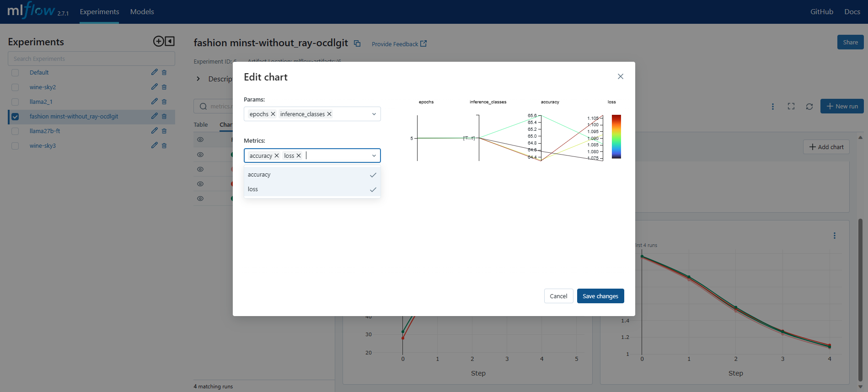Expand the Description section chevron

pyautogui.click(x=198, y=79)
